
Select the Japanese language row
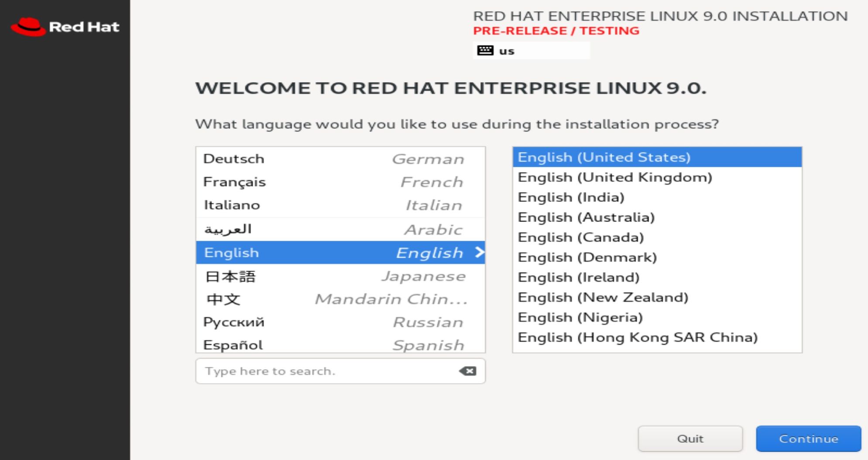[340, 276]
